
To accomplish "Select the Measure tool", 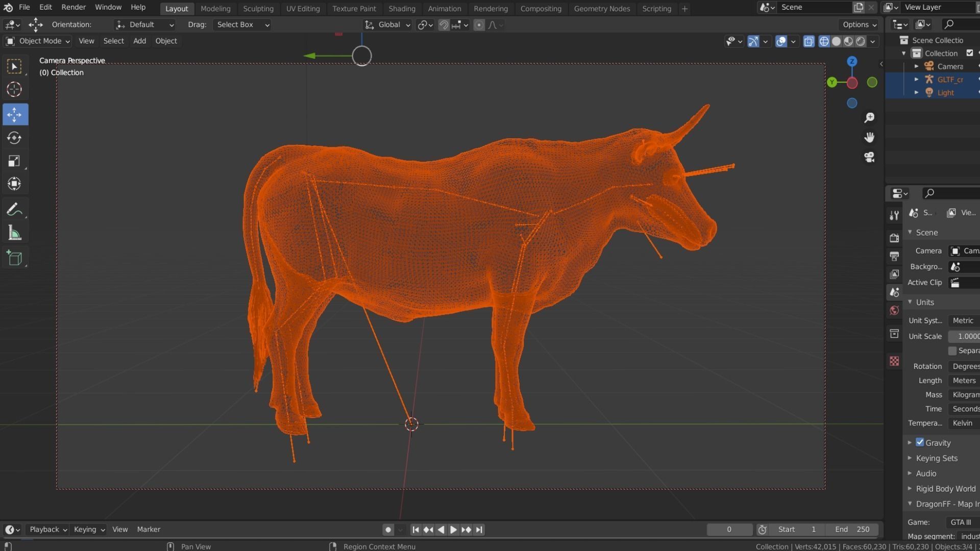I will coord(14,233).
